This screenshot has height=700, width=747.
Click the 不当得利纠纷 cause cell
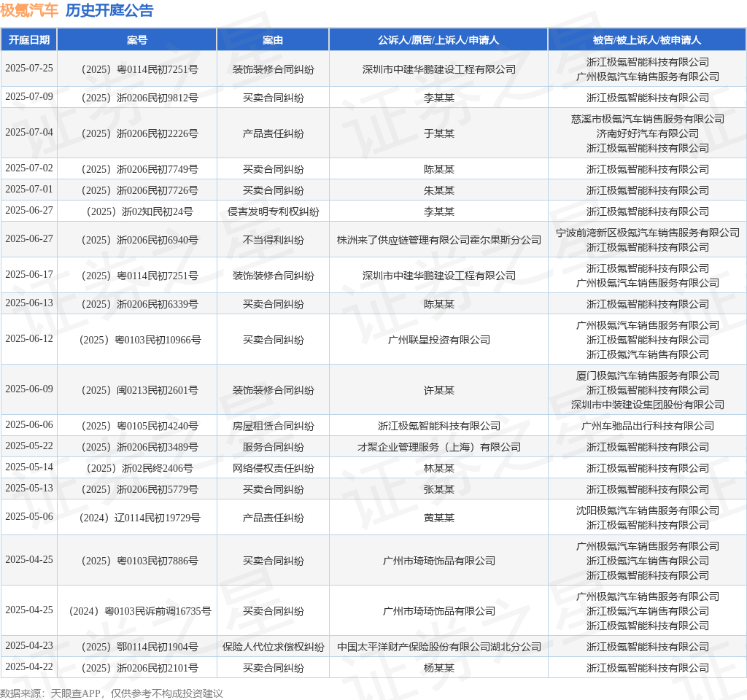pos(273,240)
